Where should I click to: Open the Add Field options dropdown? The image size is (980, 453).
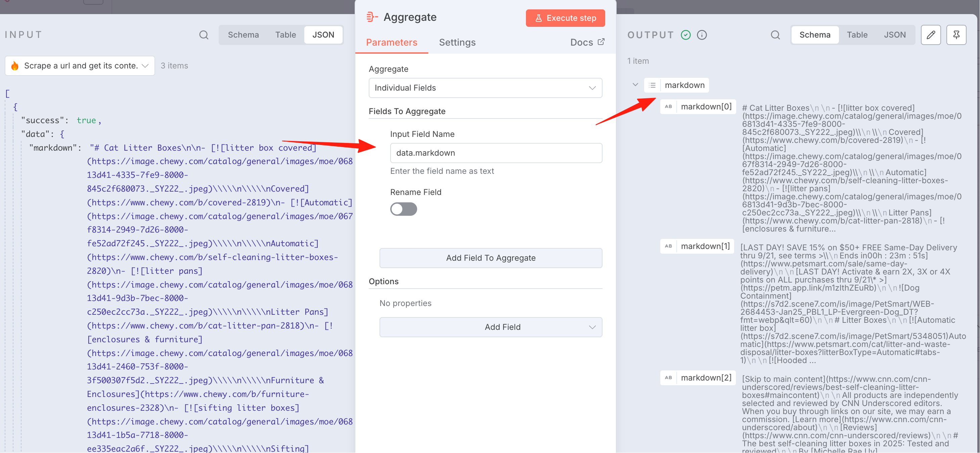pos(490,327)
